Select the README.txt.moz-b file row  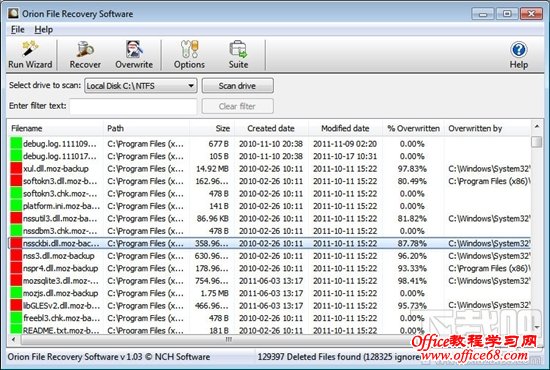[269, 330]
